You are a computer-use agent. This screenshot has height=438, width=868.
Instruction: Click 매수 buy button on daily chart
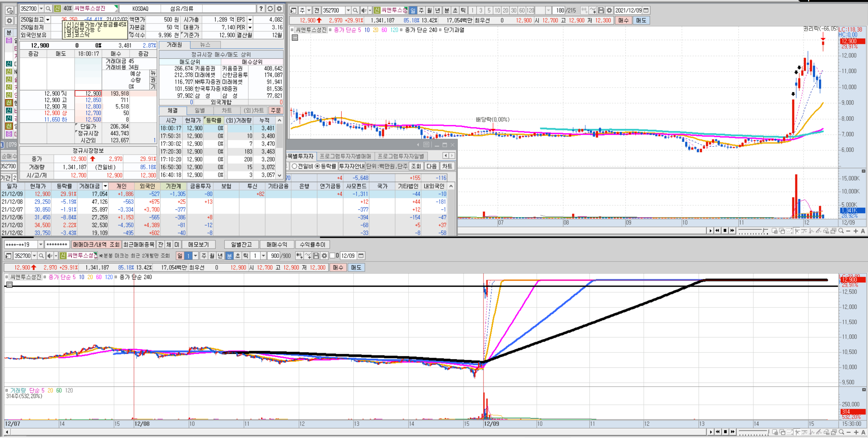(623, 20)
